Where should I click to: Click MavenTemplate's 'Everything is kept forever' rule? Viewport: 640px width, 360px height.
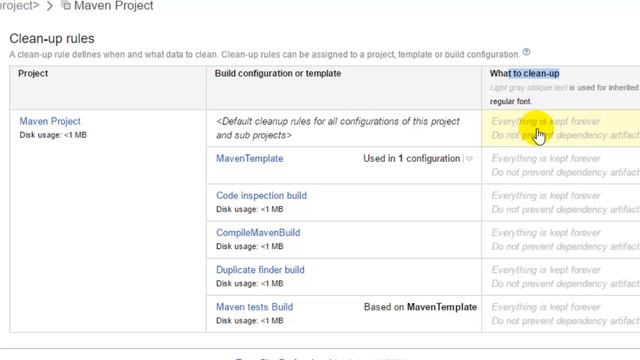tap(546, 158)
